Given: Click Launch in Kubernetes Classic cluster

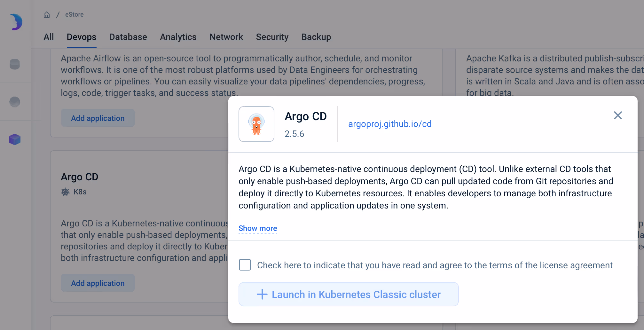Looking at the screenshot, I should pyautogui.click(x=349, y=294).
